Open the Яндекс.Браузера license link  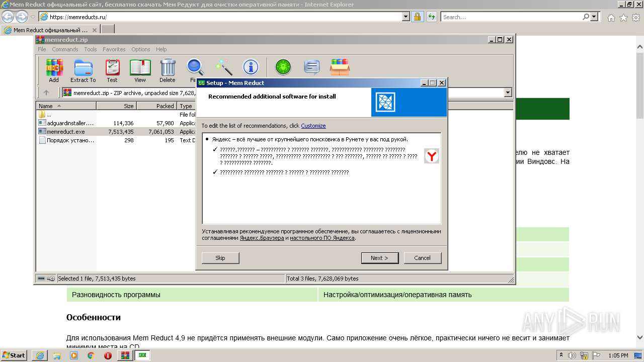262,238
